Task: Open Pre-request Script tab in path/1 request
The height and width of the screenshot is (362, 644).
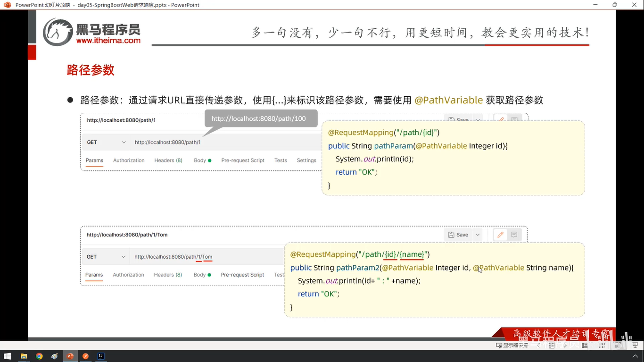Action: (243, 160)
